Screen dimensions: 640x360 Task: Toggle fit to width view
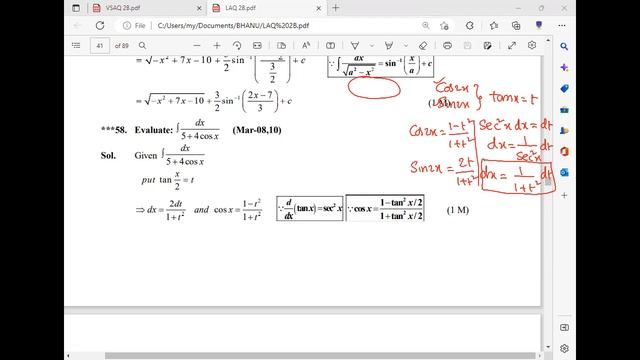257,46
